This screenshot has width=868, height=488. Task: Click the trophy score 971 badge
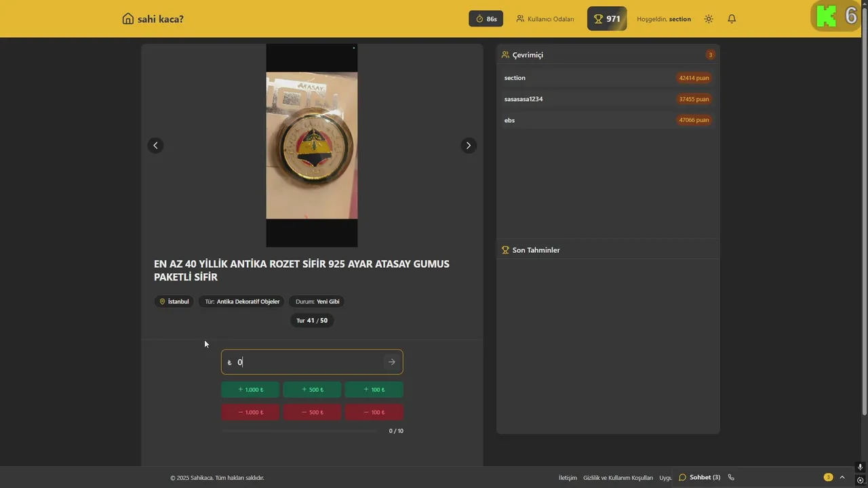pos(607,19)
